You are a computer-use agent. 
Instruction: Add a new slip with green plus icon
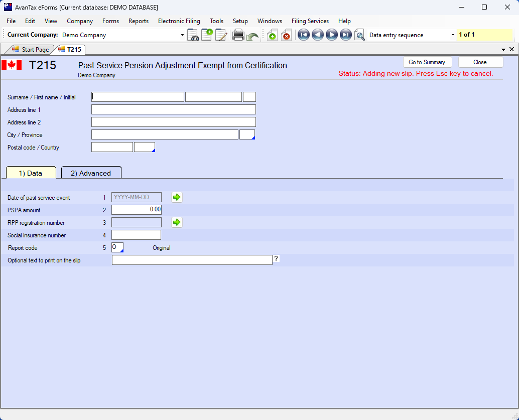pos(272,35)
